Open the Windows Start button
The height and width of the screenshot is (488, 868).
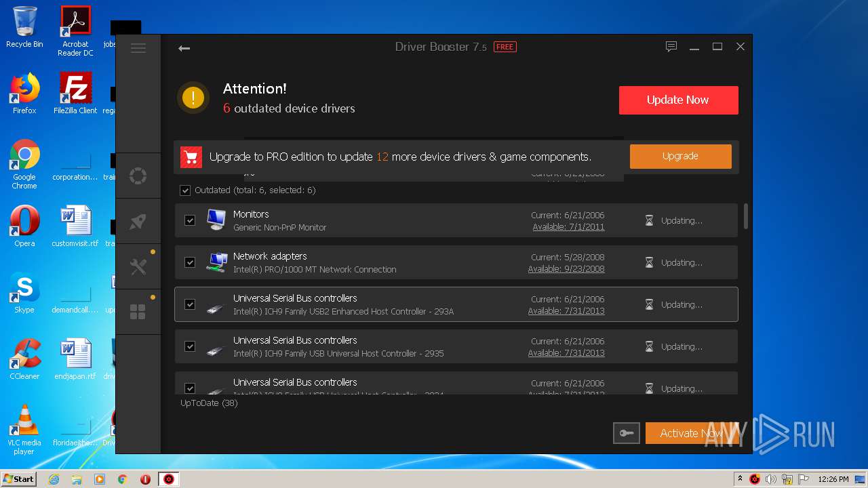tap(18, 479)
